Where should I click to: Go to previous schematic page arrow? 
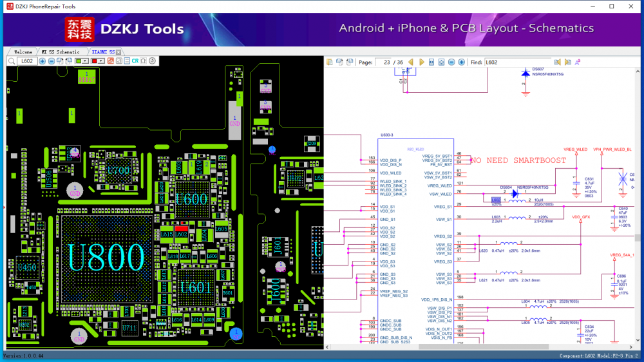tap(412, 62)
